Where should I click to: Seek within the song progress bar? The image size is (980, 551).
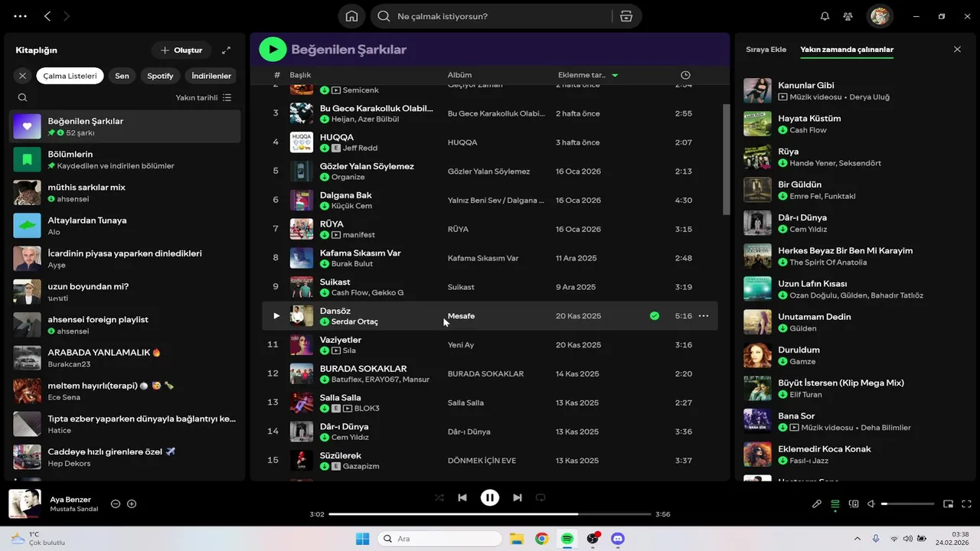pos(490,514)
